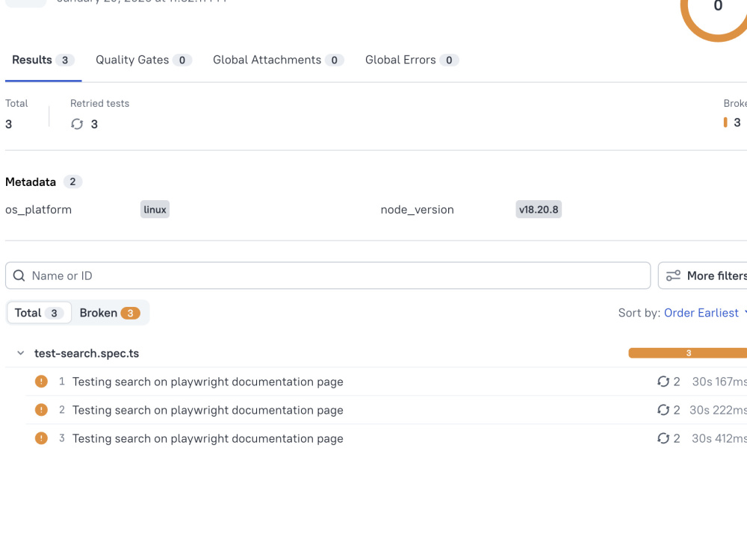The width and height of the screenshot is (747, 560).
Task: Click the test-search.spec.ts file name
Action: (x=87, y=353)
